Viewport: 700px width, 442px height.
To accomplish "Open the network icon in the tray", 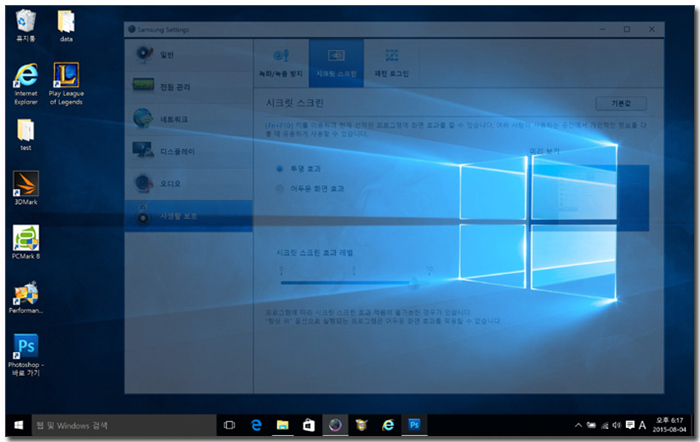I will coord(604,425).
